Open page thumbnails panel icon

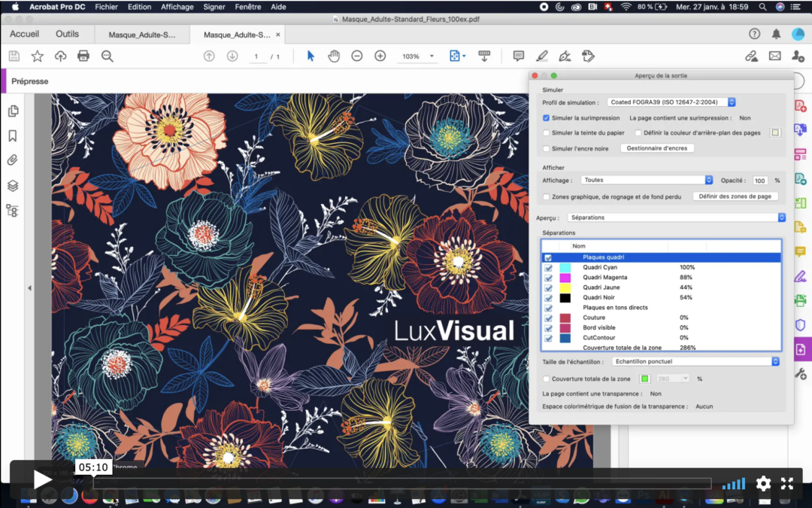point(13,111)
